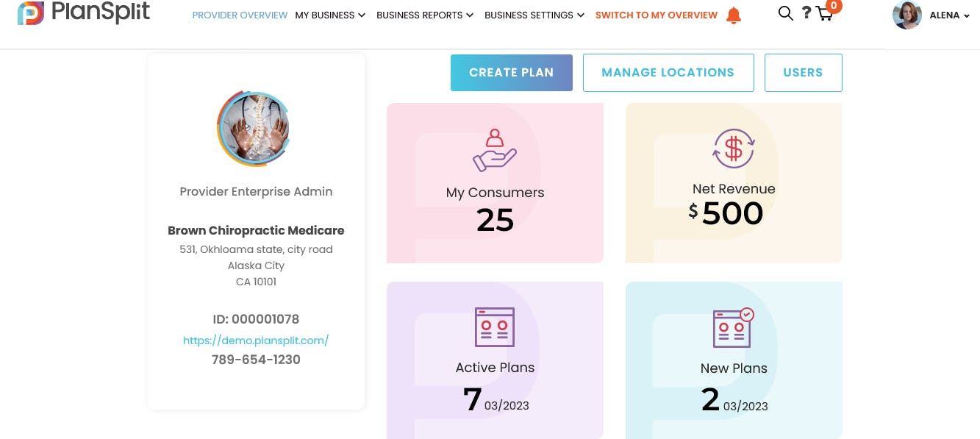980x439 pixels.
Task: Click the My Consumers hand icon
Action: 495,151
